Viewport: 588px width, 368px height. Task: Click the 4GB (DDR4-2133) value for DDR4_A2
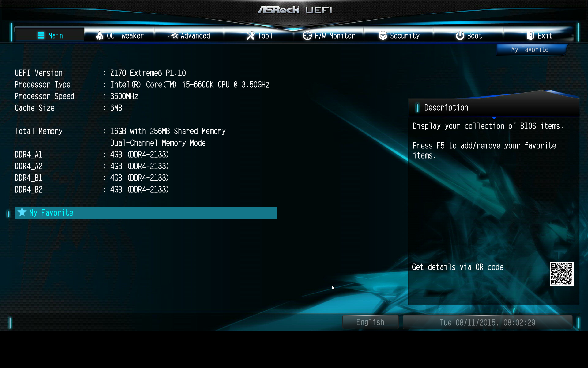(140, 166)
